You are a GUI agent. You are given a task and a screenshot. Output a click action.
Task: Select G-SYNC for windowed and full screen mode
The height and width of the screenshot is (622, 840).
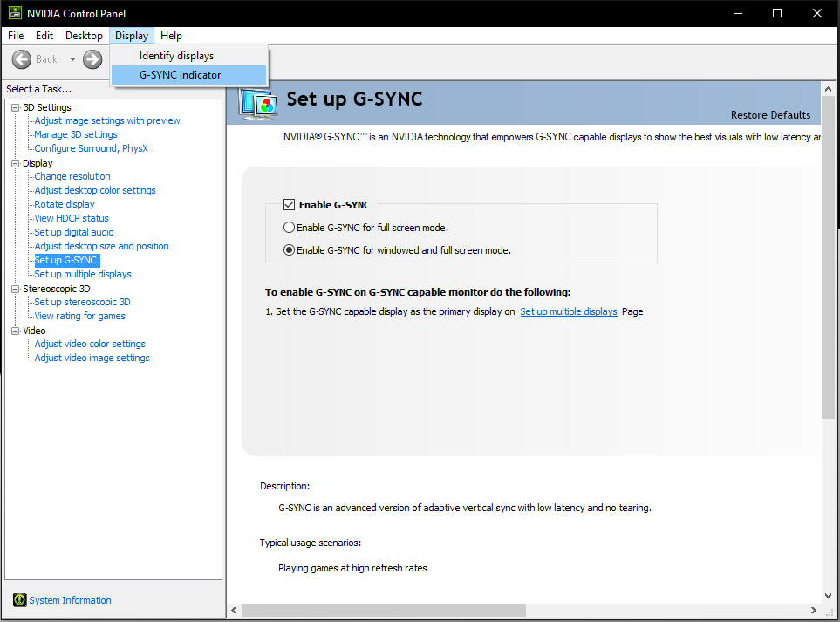click(289, 250)
